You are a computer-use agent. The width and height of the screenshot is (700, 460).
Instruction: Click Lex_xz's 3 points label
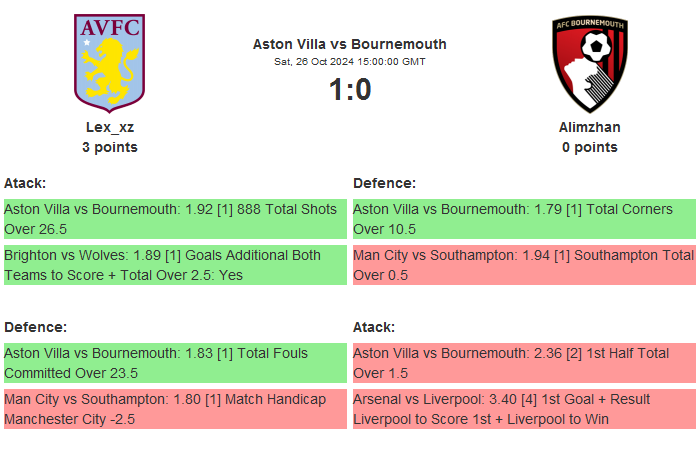coord(110,147)
